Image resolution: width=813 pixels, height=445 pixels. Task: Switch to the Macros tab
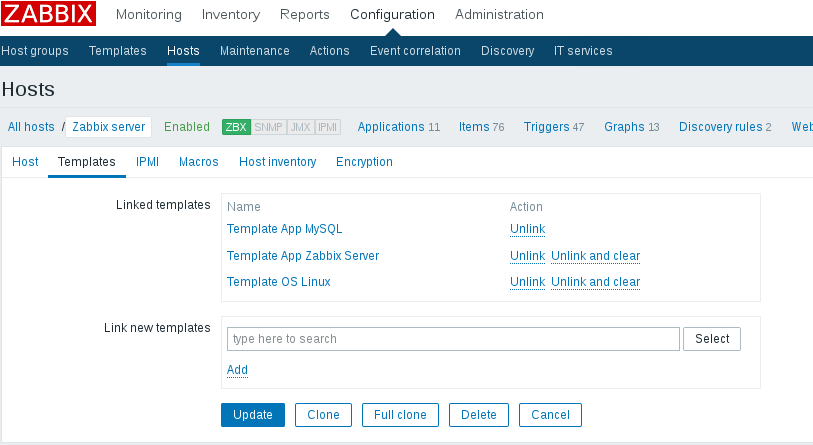click(199, 162)
